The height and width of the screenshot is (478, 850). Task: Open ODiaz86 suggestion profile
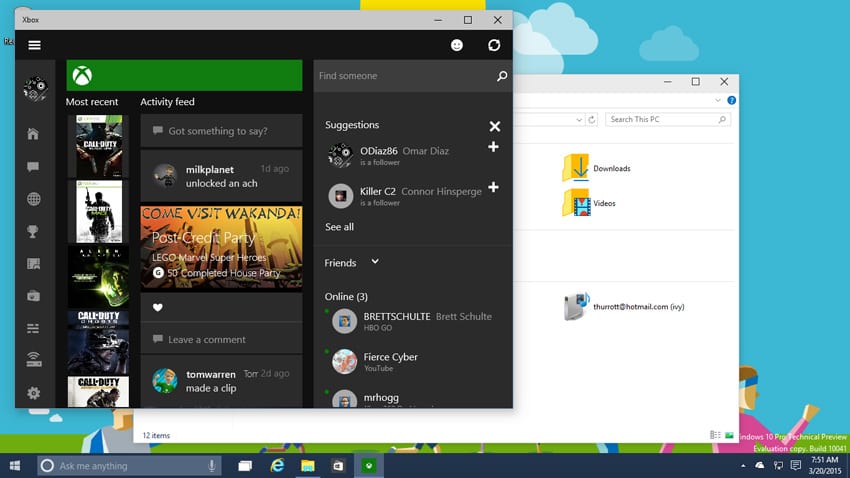point(404,156)
